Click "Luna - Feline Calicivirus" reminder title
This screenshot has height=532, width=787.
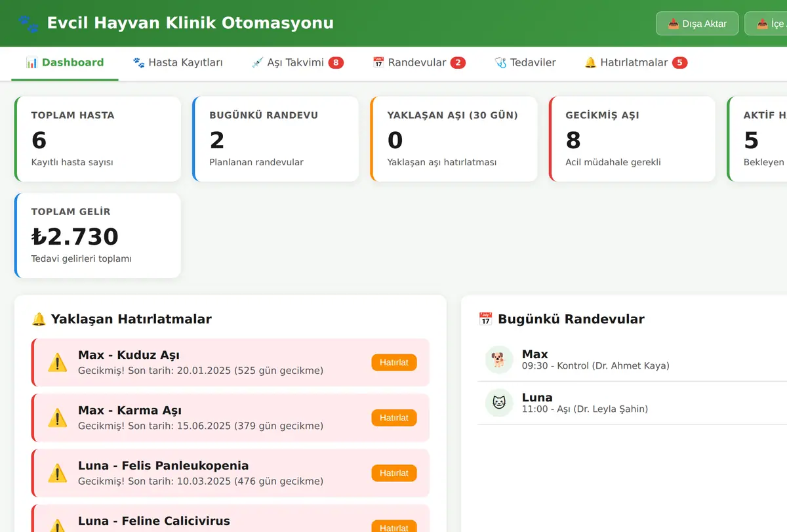coord(154,521)
